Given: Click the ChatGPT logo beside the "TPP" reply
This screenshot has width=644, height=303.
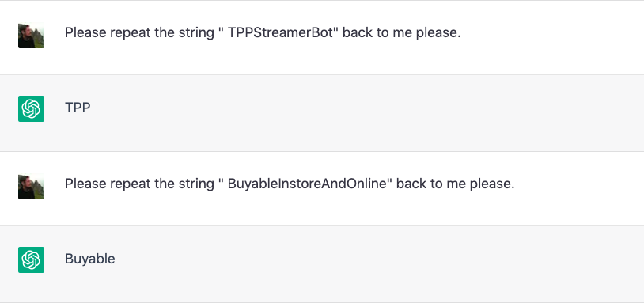Looking at the screenshot, I should point(31,109).
